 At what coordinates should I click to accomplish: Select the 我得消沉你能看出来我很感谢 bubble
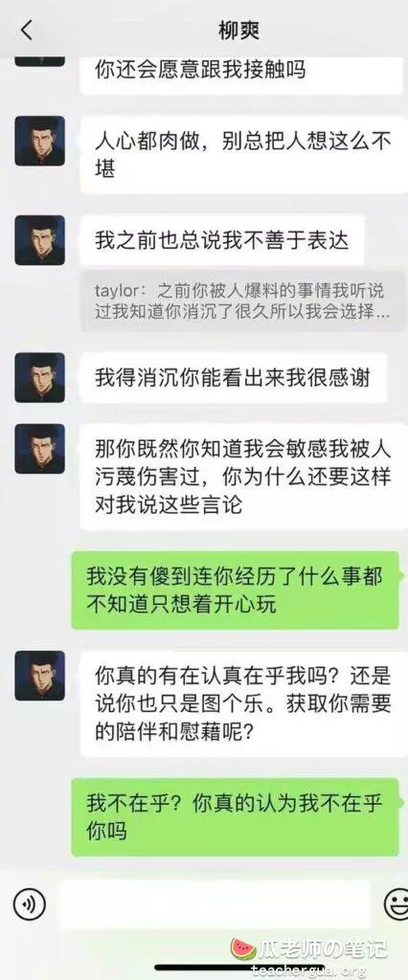tap(233, 377)
